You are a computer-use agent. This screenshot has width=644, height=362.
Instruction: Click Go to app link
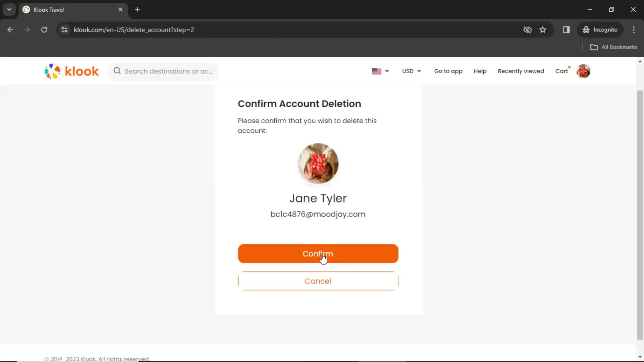coord(448,71)
